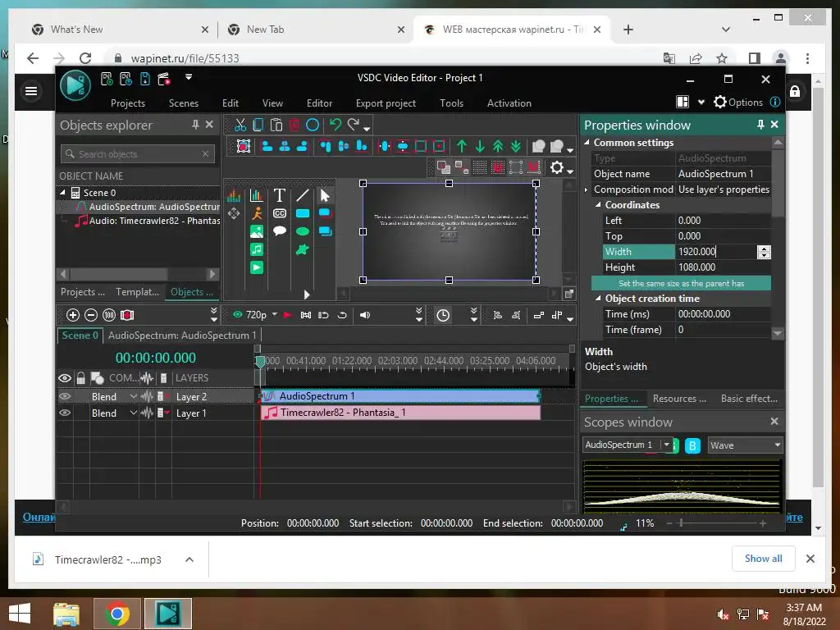The width and height of the screenshot is (840, 630).
Task: Switch to Resources tab in Properties panel
Action: 678,399
